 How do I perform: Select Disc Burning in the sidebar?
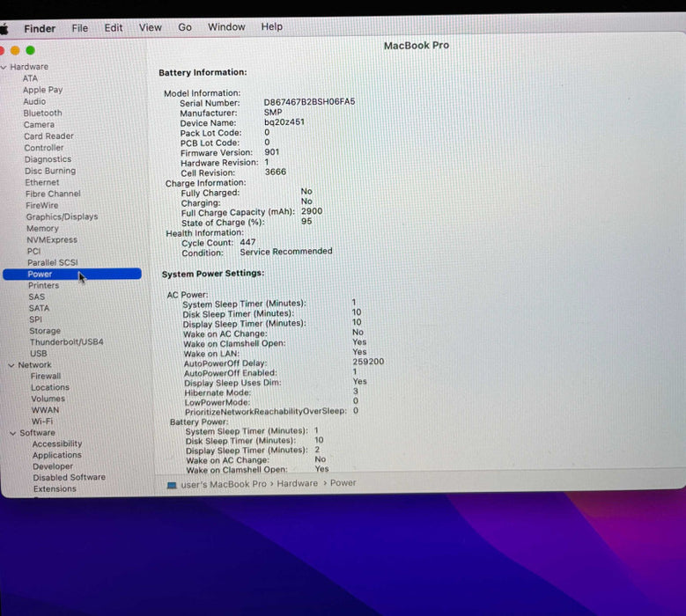pyautogui.click(x=50, y=171)
